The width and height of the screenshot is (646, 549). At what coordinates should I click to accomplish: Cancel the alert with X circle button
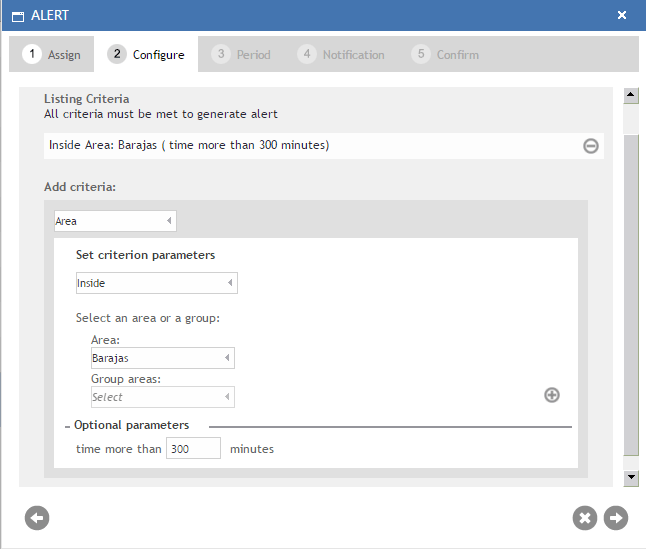coord(585,518)
